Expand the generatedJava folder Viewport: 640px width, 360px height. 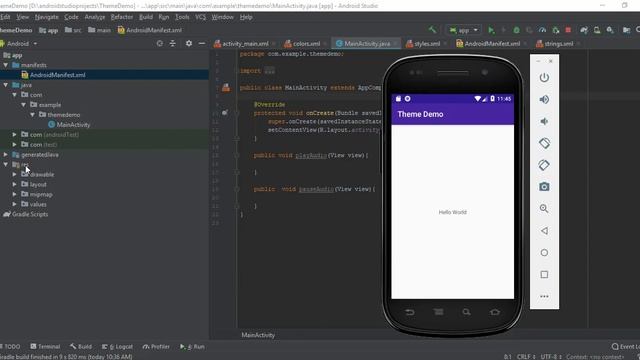tap(6, 155)
